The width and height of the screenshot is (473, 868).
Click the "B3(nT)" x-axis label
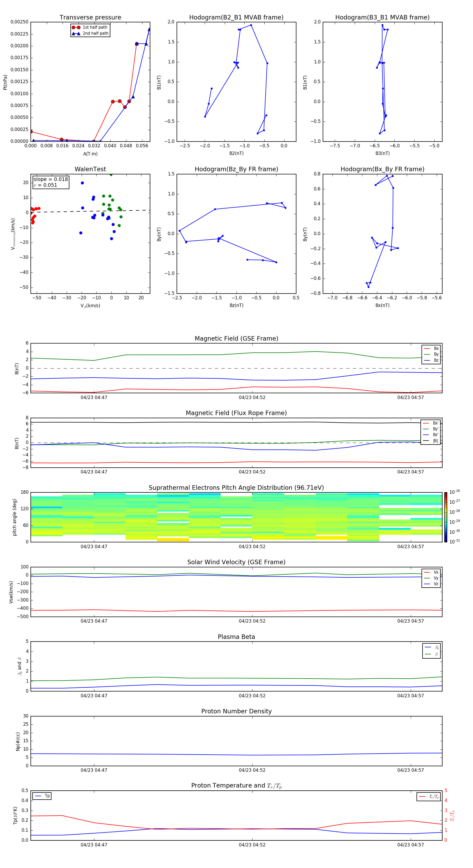pos(382,153)
